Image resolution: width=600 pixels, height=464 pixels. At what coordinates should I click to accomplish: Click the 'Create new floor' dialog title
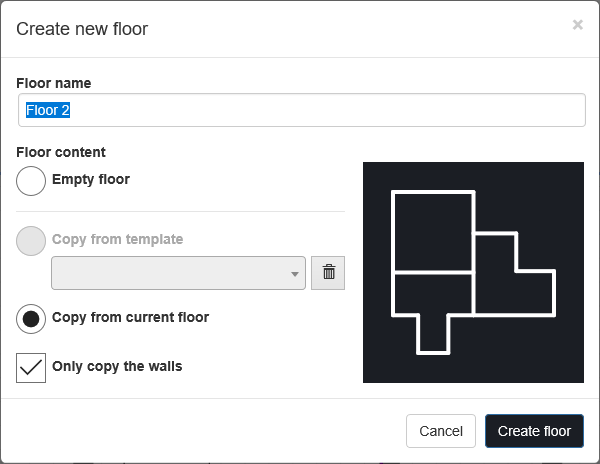(x=82, y=29)
